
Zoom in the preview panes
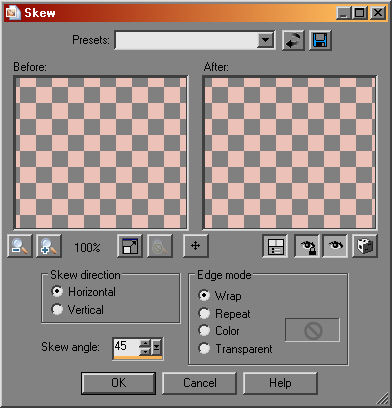pos(49,246)
